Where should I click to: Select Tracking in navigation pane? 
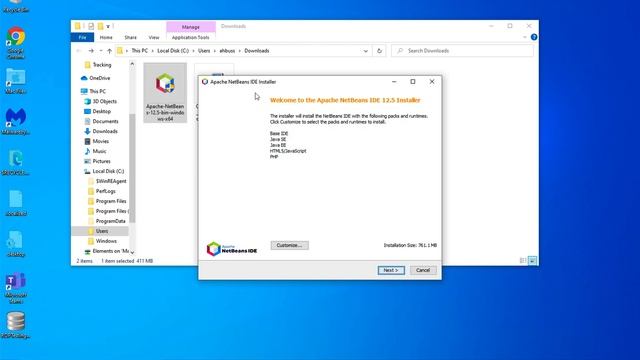(102, 65)
